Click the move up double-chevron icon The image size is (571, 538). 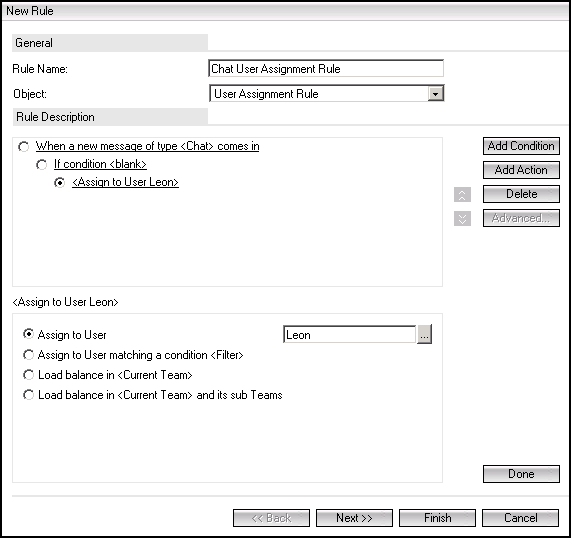point(462,195)
